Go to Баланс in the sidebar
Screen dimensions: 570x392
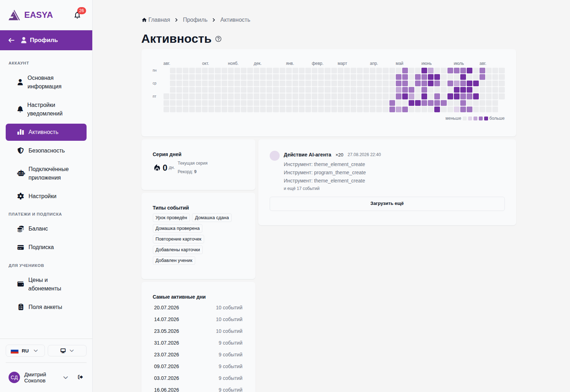pyautogui.click(x=46, y=229)
